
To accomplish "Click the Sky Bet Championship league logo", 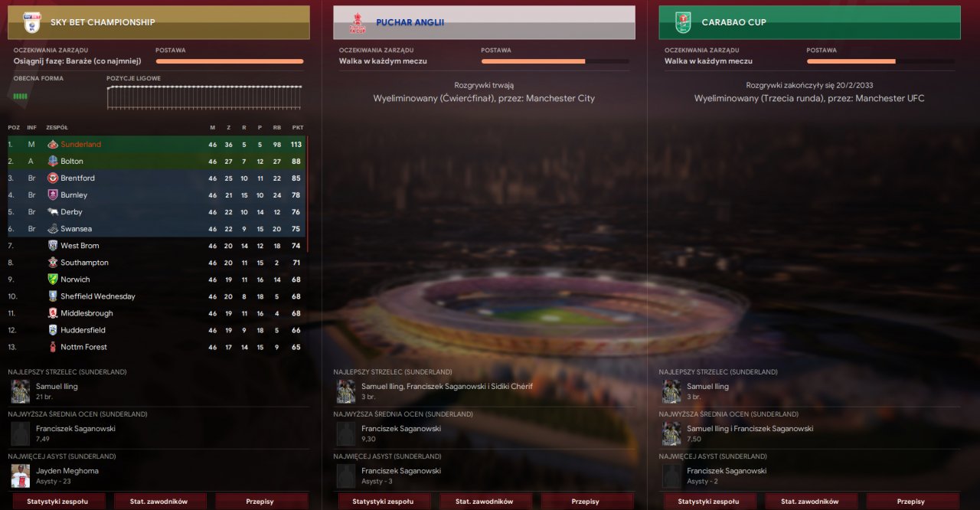I will click(32, 22).
